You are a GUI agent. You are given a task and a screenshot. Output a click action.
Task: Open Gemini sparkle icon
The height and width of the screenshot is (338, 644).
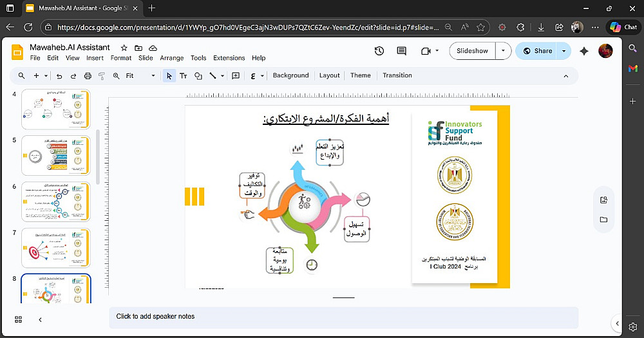(583, 51)
